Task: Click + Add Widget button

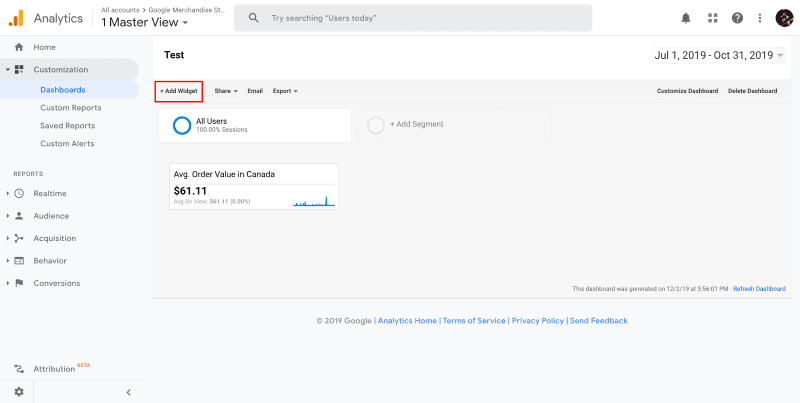Action: 179,91
